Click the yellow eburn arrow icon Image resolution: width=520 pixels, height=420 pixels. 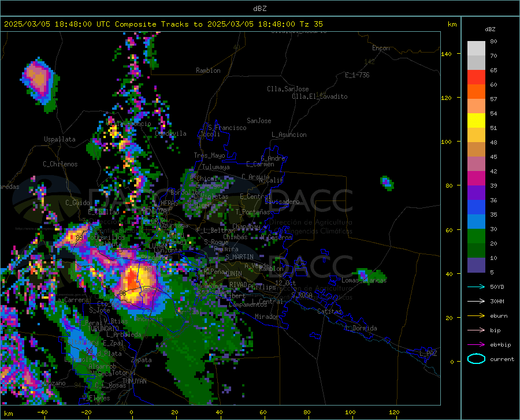click(476, 315)
